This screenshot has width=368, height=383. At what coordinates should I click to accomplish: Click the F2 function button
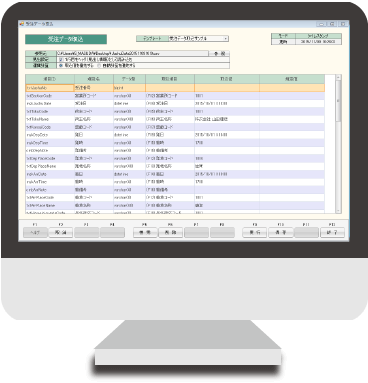60,232
